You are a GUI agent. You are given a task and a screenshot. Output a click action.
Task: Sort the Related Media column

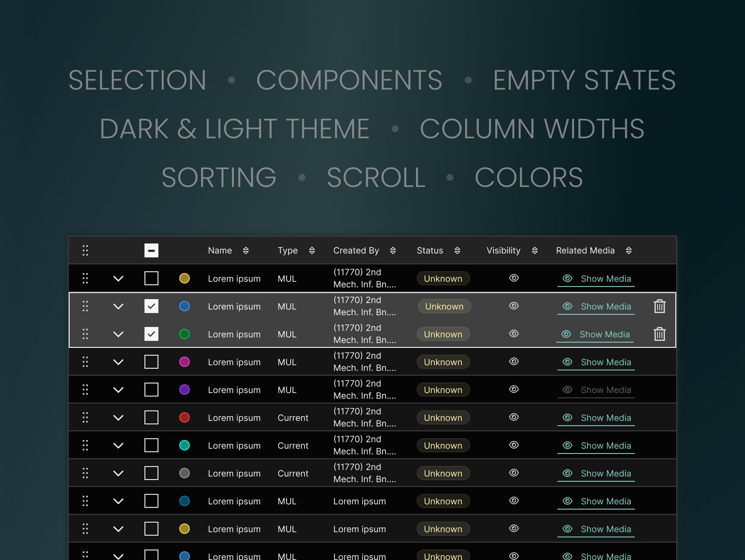click(x=629, y=250)
